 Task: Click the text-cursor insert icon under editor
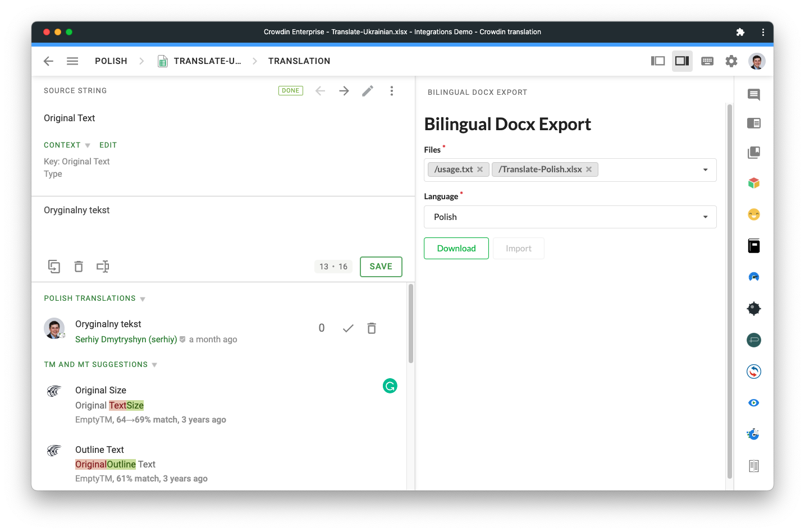click(x=103, y=267)
